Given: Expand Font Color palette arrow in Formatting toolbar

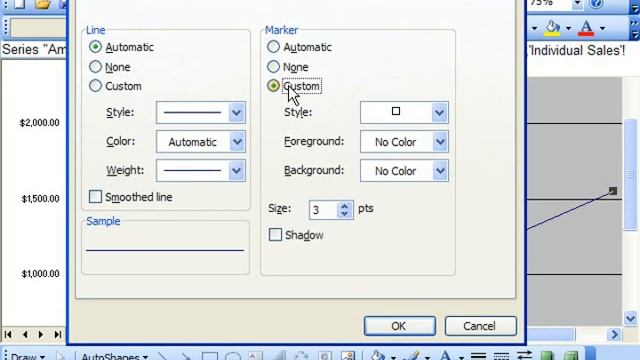Looking at the screenshot, I should 602,29.
